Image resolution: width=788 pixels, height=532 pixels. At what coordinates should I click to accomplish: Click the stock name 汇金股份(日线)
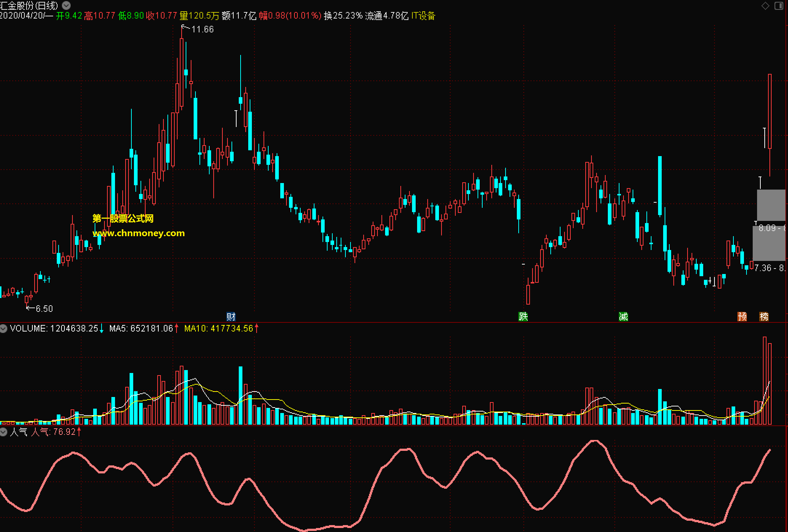tap(29, 5)
